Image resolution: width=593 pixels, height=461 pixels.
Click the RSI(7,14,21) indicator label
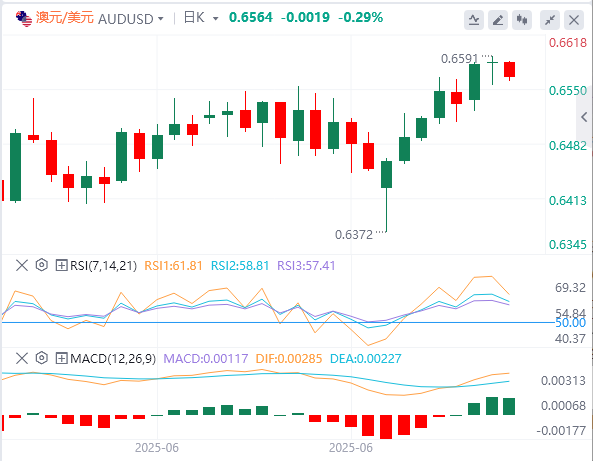[103, 266]
